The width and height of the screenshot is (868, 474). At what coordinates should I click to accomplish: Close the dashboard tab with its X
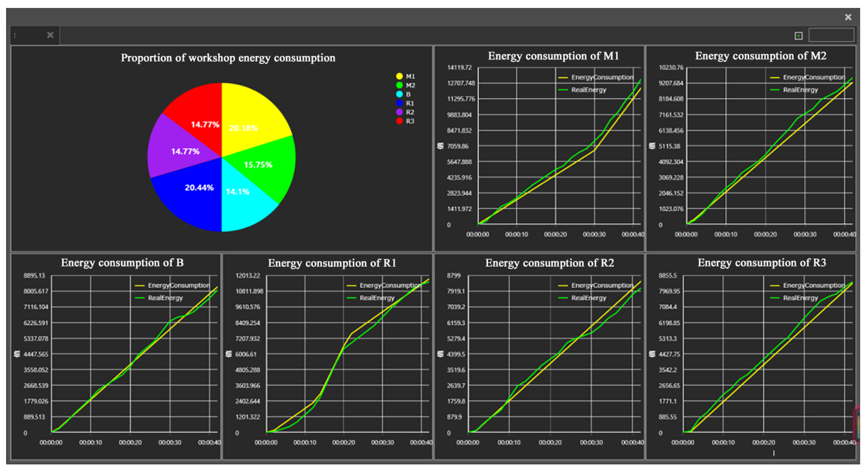(x=50, y=35)
